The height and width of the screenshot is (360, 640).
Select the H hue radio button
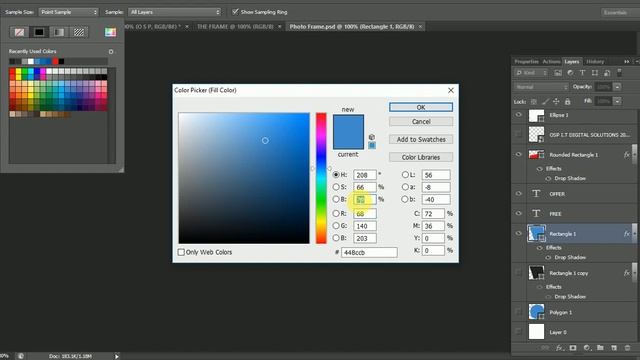point(336,175)
